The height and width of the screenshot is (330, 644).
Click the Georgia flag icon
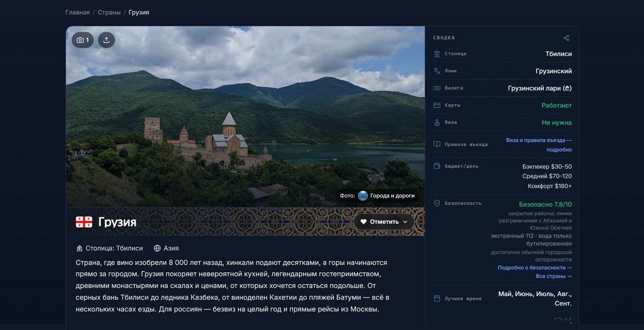click(84, 222)
